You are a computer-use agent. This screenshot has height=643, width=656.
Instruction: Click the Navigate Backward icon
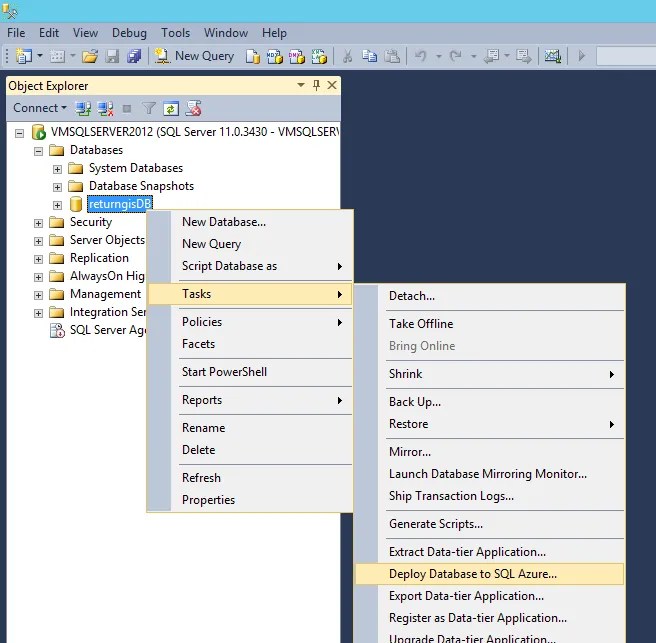(x=492, y=56)
